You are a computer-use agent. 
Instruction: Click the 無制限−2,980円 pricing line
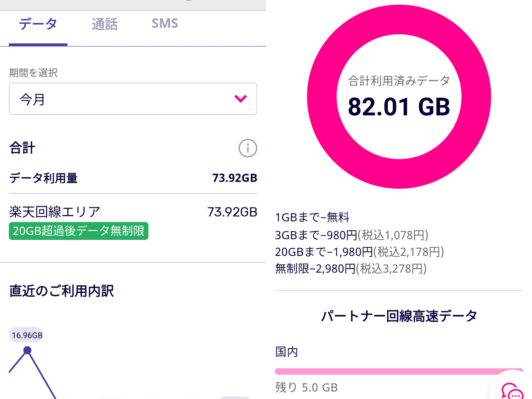tap(351, 269)
